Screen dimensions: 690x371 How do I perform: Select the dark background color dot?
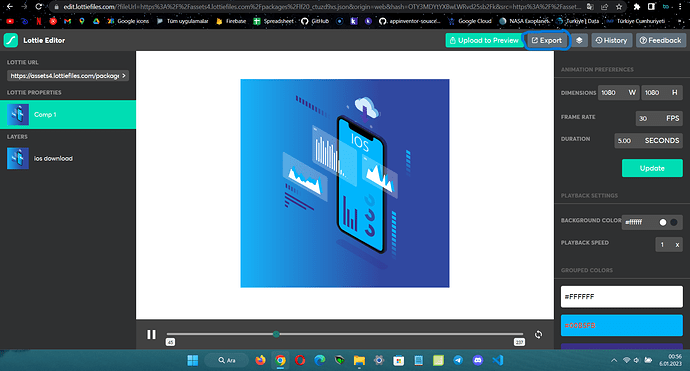(674, 222)
